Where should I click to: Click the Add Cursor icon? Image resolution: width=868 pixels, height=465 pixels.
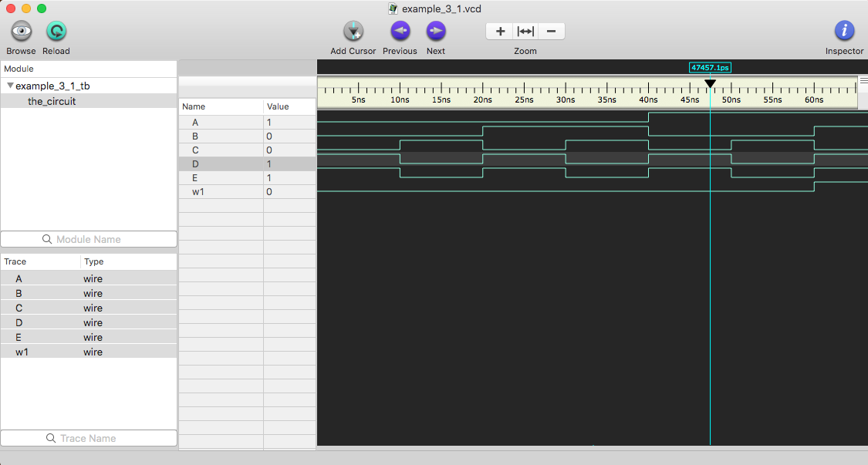click(x=353, y=31)
